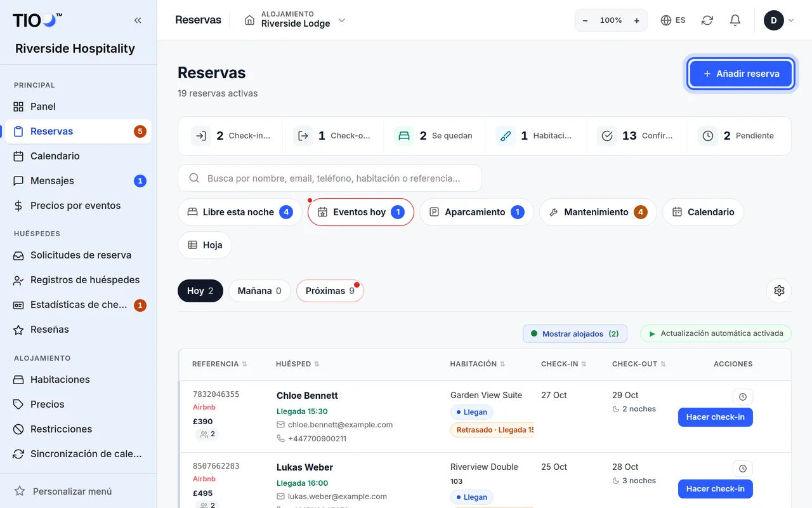This screenshot has height=508, width=812.
Task: Open Habitaciones in the sidebar
Action: (x=78, y=380)
